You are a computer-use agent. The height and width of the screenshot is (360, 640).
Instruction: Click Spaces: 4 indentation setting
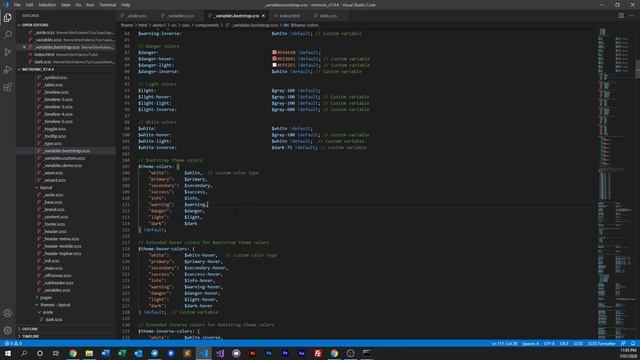pyautogui.click(x=530, y=343)
